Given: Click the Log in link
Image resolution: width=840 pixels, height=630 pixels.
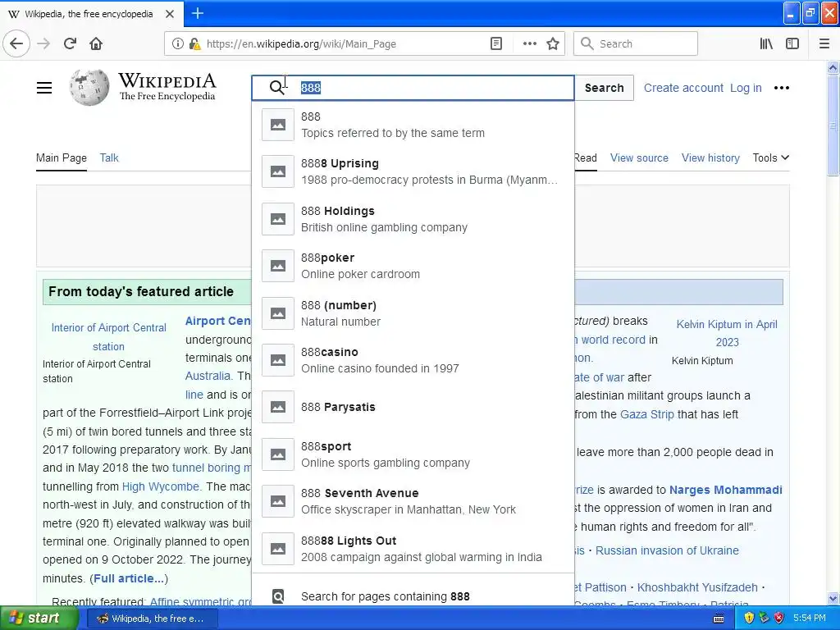Looking at the screenshot, I should point(746,88).
